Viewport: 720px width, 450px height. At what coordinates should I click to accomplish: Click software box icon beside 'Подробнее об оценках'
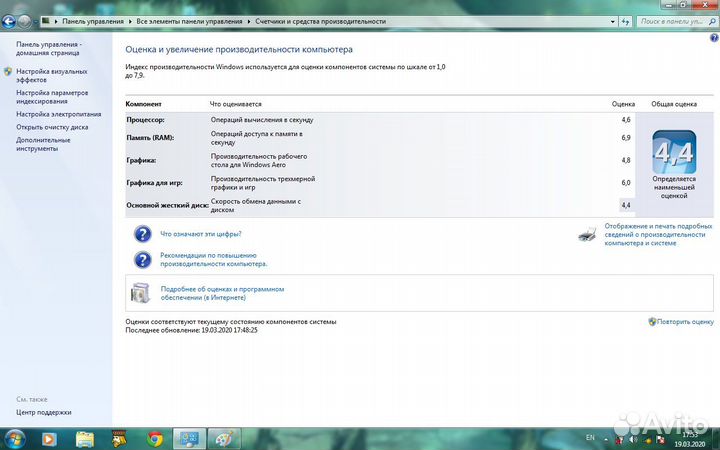point(141,293)
